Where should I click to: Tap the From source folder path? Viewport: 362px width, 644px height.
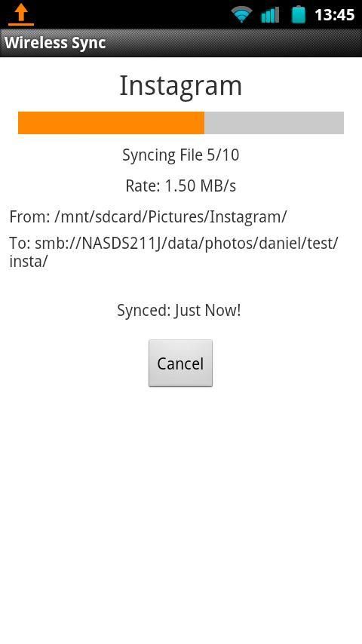148,217
